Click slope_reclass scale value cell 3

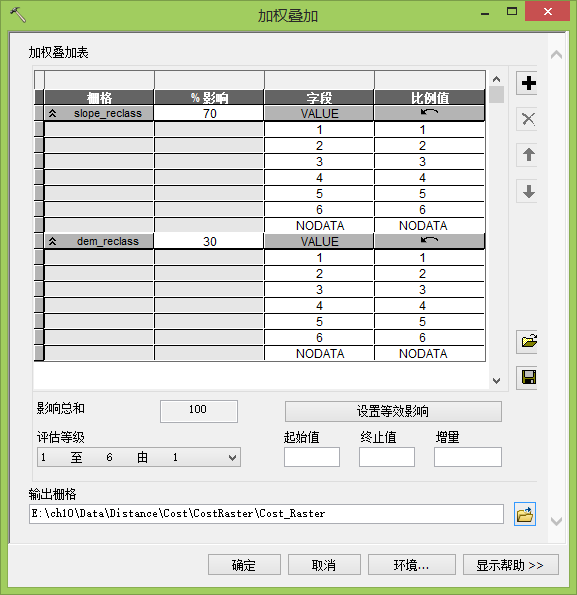[429, 162]
